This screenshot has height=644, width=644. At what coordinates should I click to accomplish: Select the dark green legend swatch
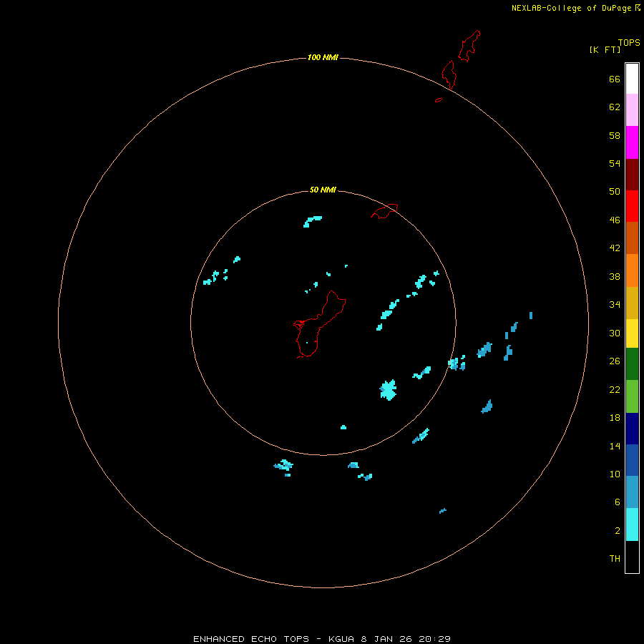coord(632,364)
